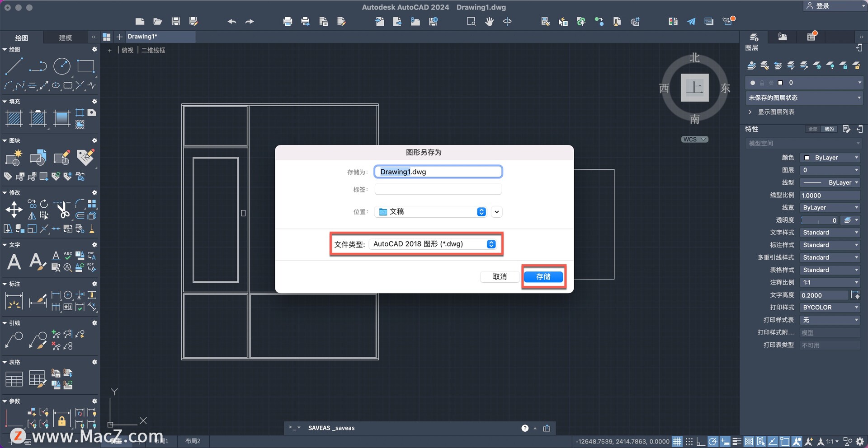Toggle polar tracking in status bar
Viewport: 868px width, 448px height.
click(x=713, y=442)
